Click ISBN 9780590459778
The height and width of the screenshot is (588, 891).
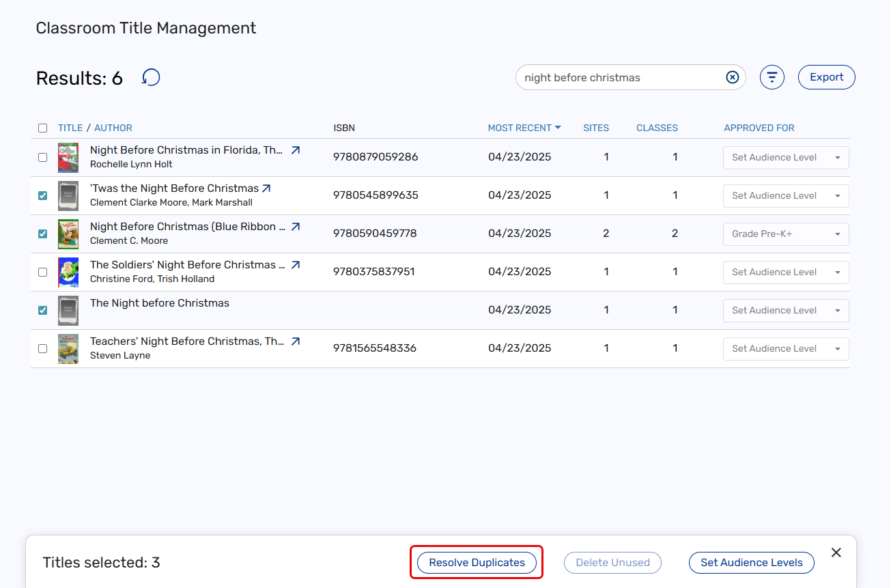(375, 234)
